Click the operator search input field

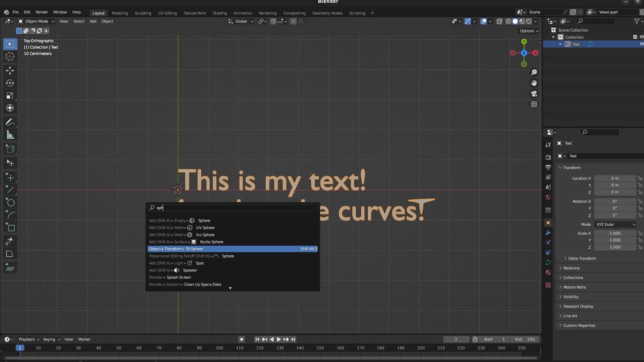click(233, 208)
